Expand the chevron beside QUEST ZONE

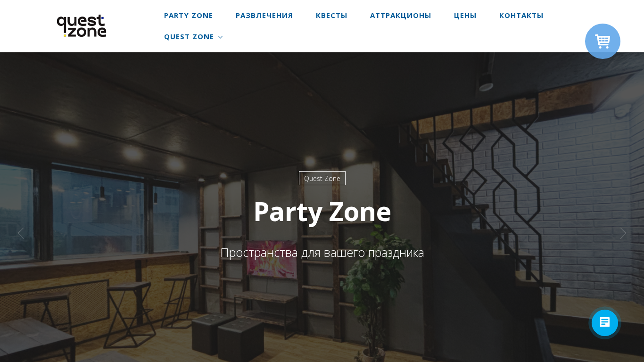[x=220, y=37]
